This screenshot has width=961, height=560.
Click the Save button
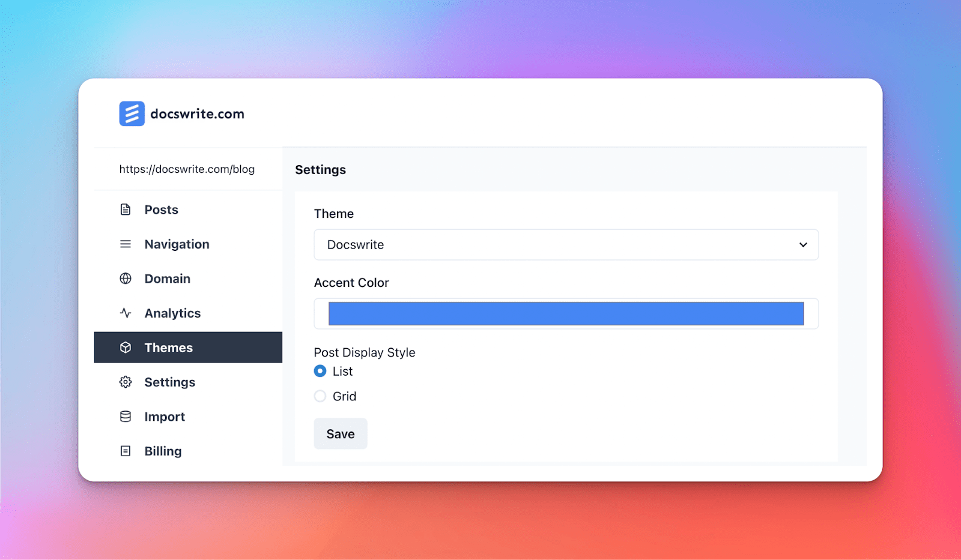pos(341,433)
